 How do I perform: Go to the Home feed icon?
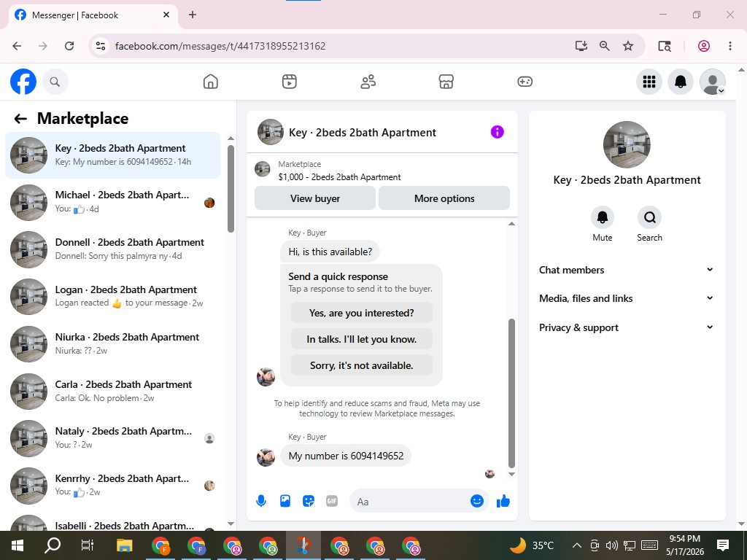[x=211, y=82]
